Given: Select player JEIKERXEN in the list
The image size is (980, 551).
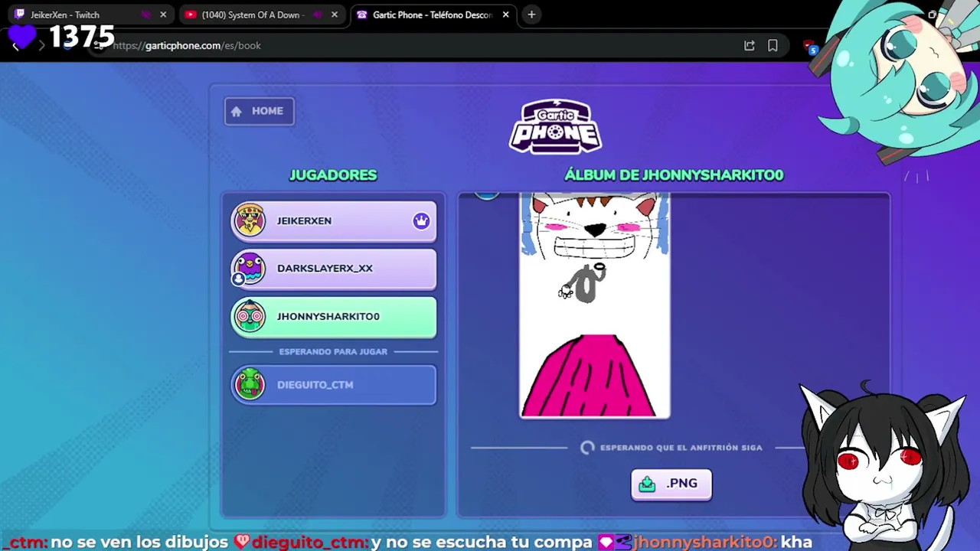Looking at the screenshot, I should (x=334, y=221).
